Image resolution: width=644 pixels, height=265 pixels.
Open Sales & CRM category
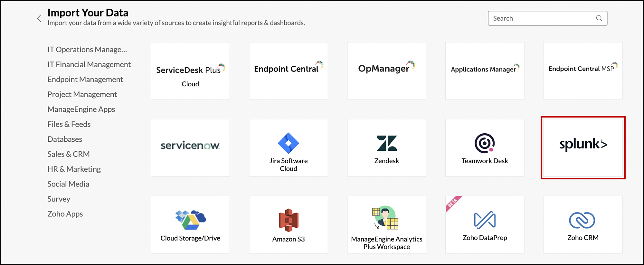coord(69,154)
